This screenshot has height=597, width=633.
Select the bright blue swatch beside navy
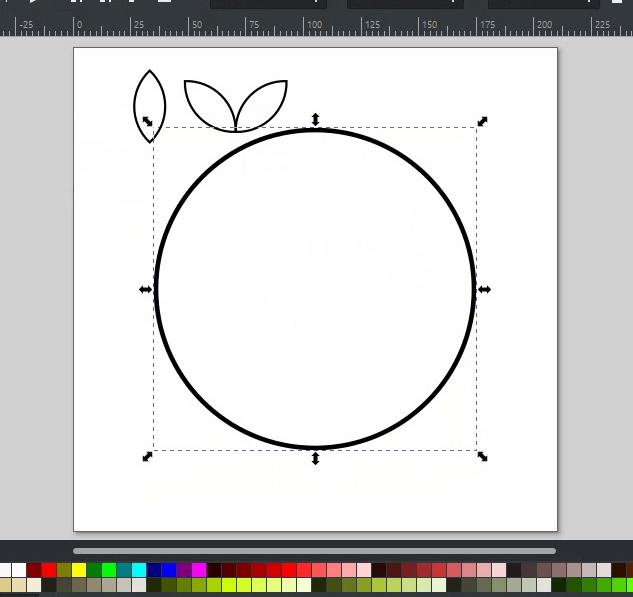pos(169,570)
